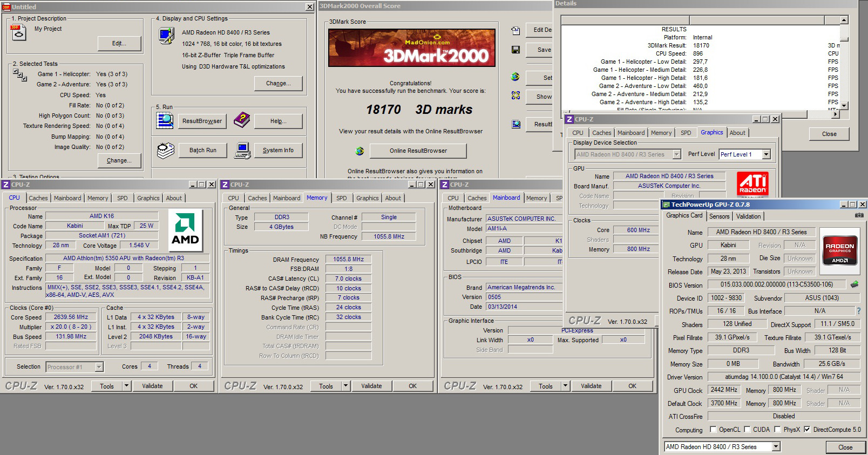This screenshot has height=455, width=868.
Task: Click the ResultBrowser icon in Run section
Action: coord(165,121)
